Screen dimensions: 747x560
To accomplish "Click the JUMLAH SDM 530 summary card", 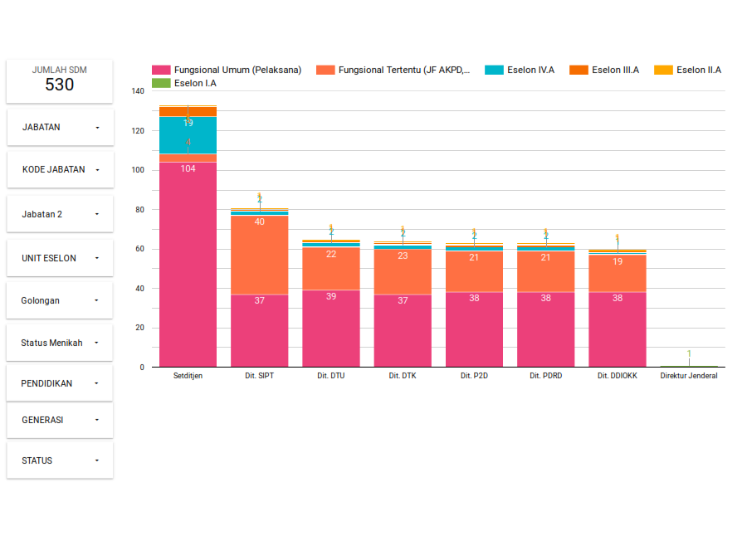I will [59, 80].
